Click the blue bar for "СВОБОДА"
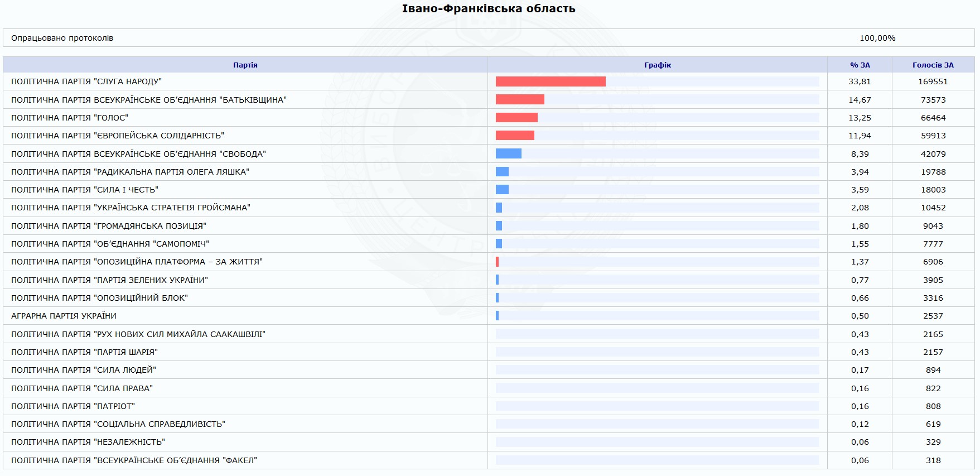The width and height of the screenshot is (980, 476). pos(508,153)
